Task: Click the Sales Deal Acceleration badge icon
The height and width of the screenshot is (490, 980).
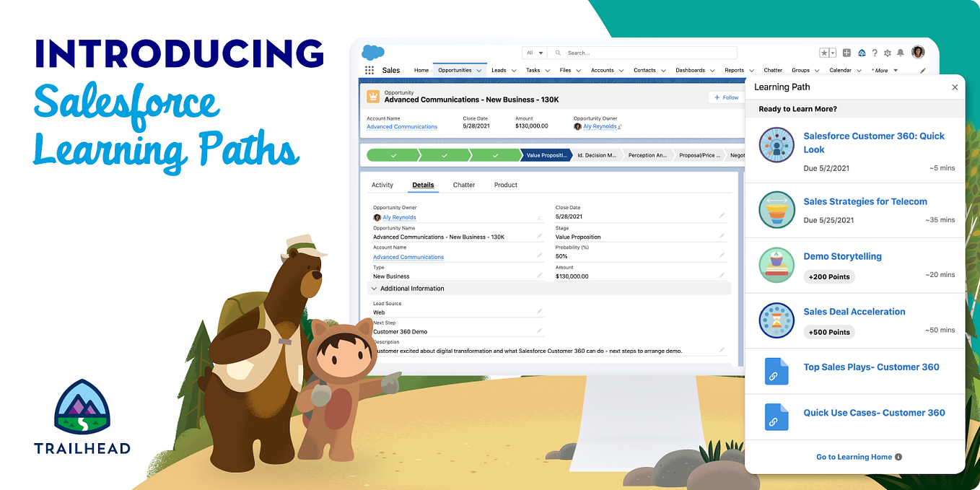Action: [776, 320]
